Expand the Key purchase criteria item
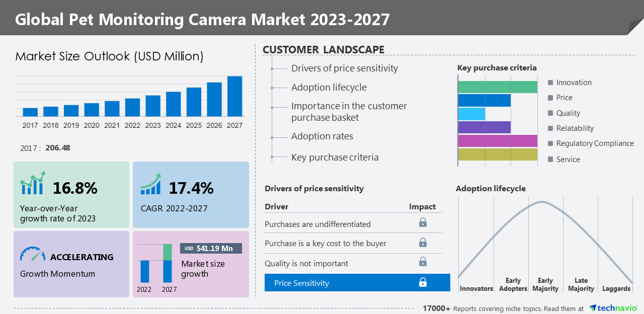The height and width of the screenshot is (314, 644). coord(335,157)
